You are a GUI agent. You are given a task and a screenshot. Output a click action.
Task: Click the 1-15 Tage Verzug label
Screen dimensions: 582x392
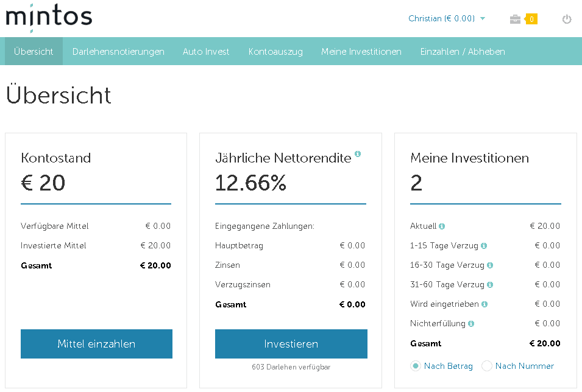pos(444,246)
